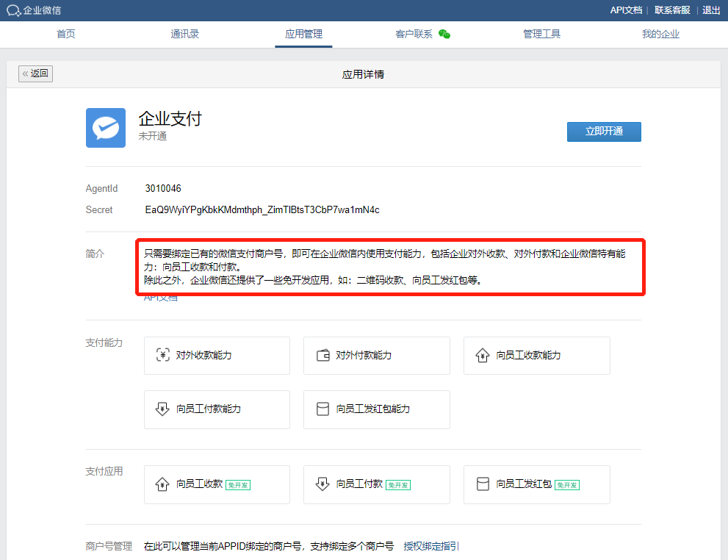Open 管理工具 tab
This screenshot has height=560, width=728.
click(541, 34)
